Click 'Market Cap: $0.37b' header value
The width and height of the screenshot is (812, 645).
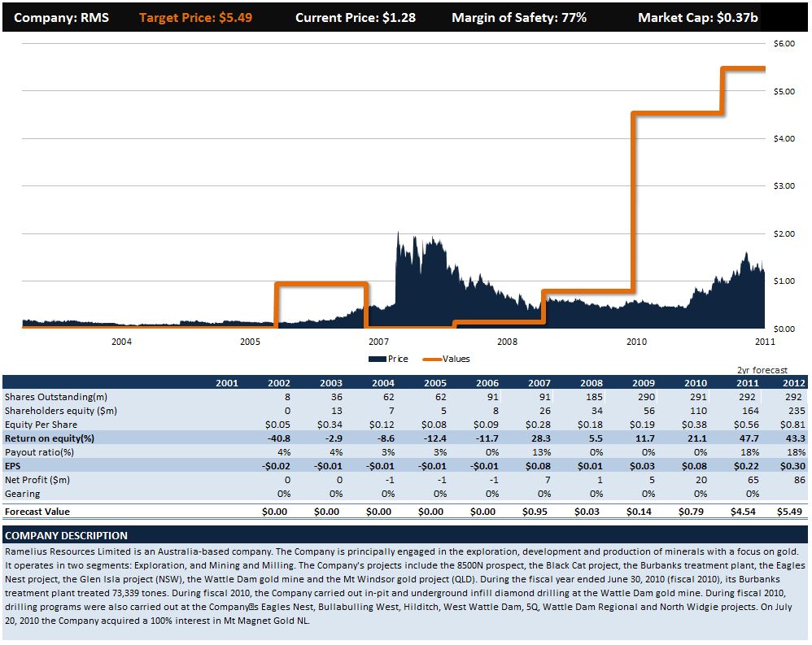(x=697, y=18)
